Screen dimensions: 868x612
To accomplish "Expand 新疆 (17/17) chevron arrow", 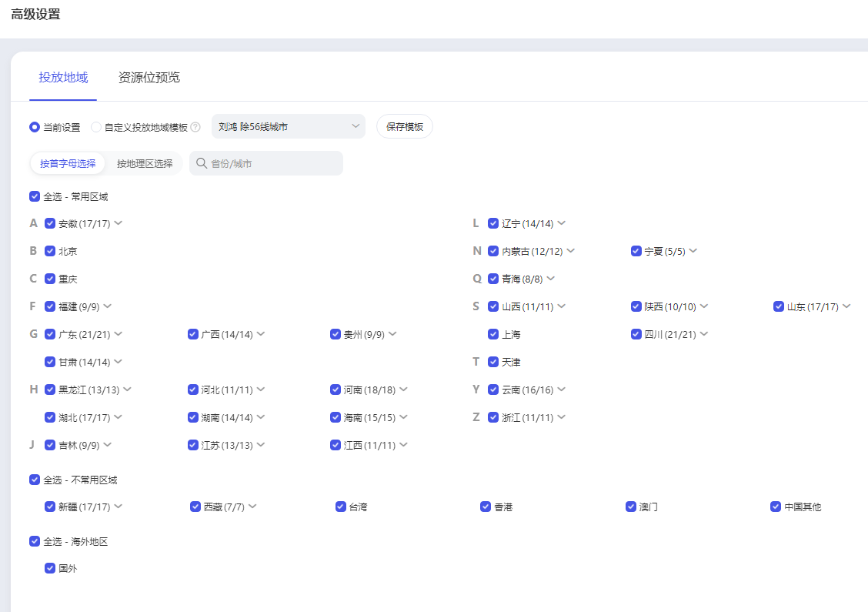I will (119, 507).
